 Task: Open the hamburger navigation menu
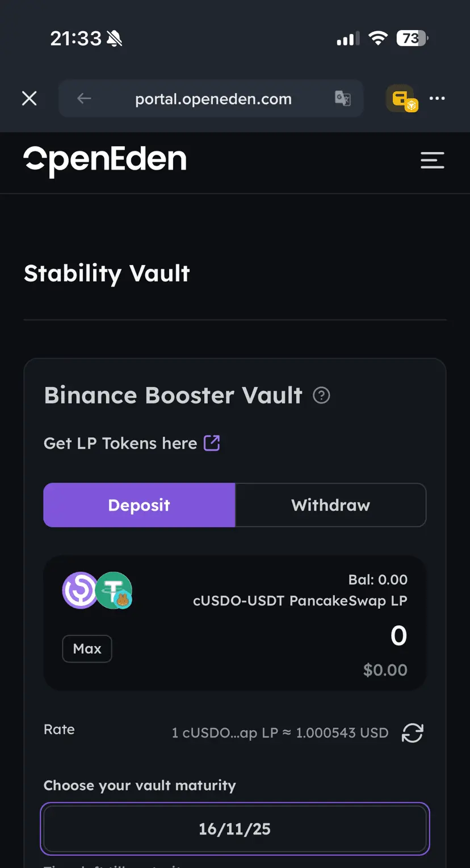[x=432, y=160]
